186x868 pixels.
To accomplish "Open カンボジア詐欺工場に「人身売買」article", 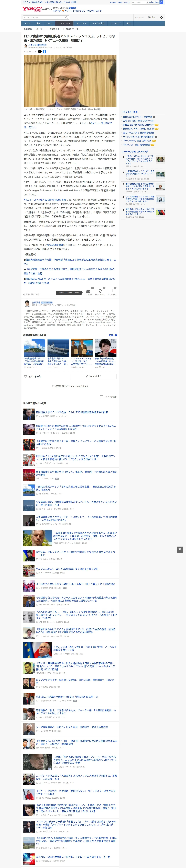I will [76, 777].
